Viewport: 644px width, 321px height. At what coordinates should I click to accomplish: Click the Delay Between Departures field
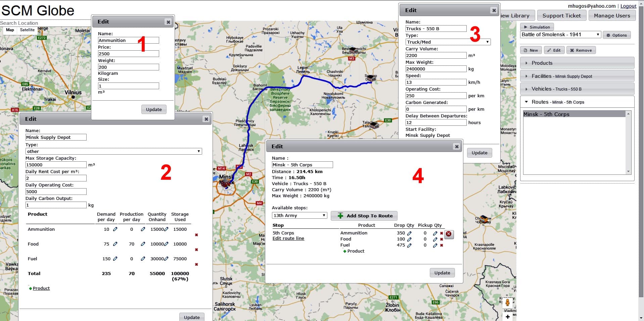tap(436, 122)
